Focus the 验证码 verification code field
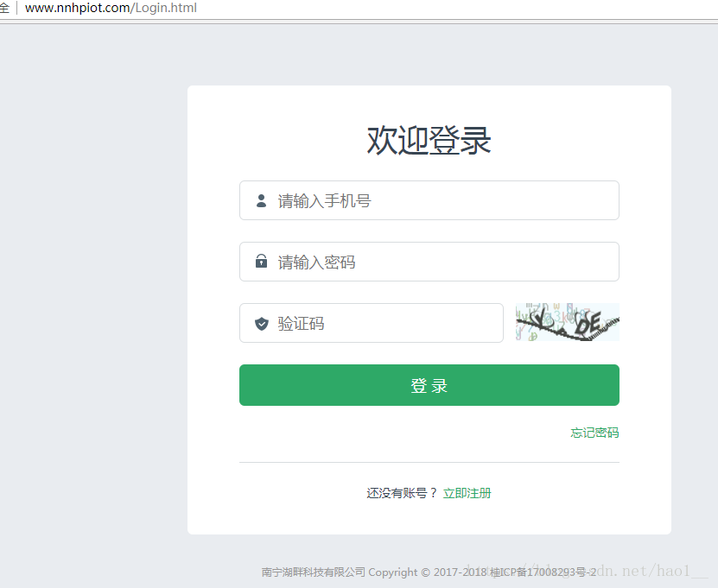 tap(372, 323)
